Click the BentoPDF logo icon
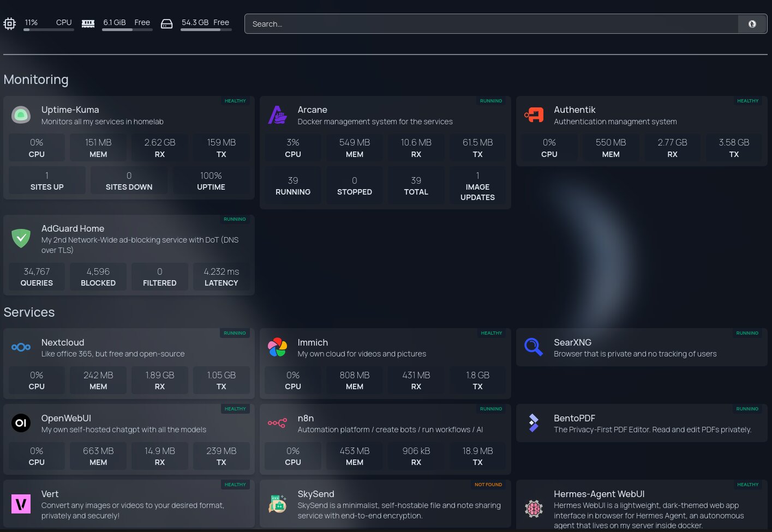772x532 pixels. tap(534, 423)
